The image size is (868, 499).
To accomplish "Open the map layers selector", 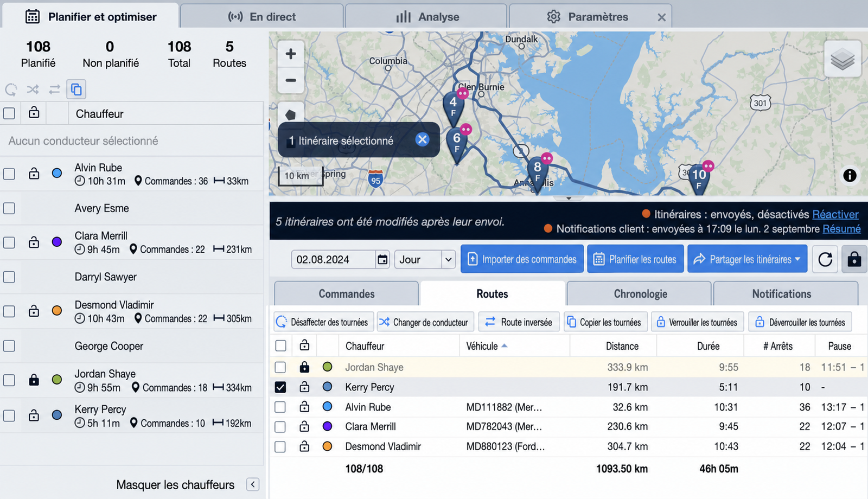I will tap(843, 59).
